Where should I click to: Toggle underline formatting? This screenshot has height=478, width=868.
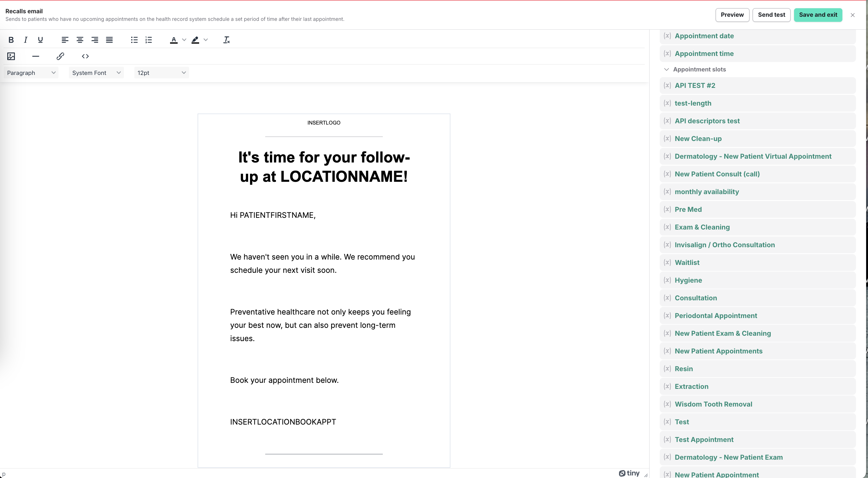pyautogui.click(x=40, y=40)
